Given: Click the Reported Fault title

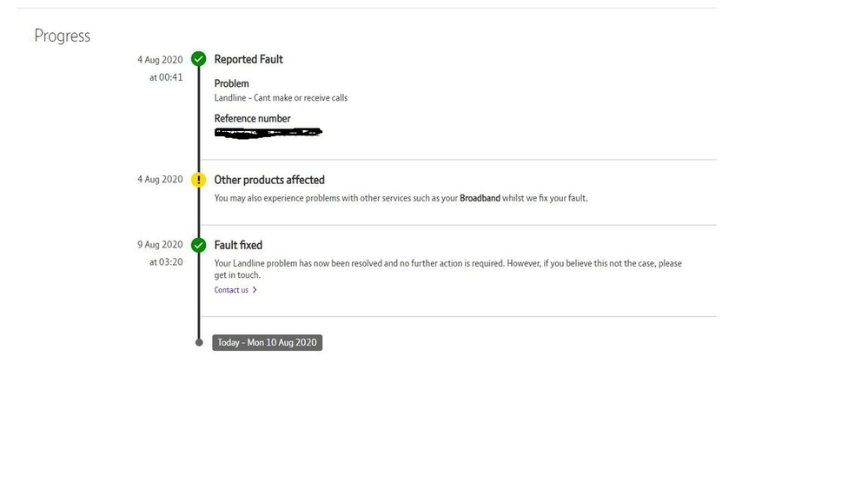Looking at the screenshot, I should (248, 59).
